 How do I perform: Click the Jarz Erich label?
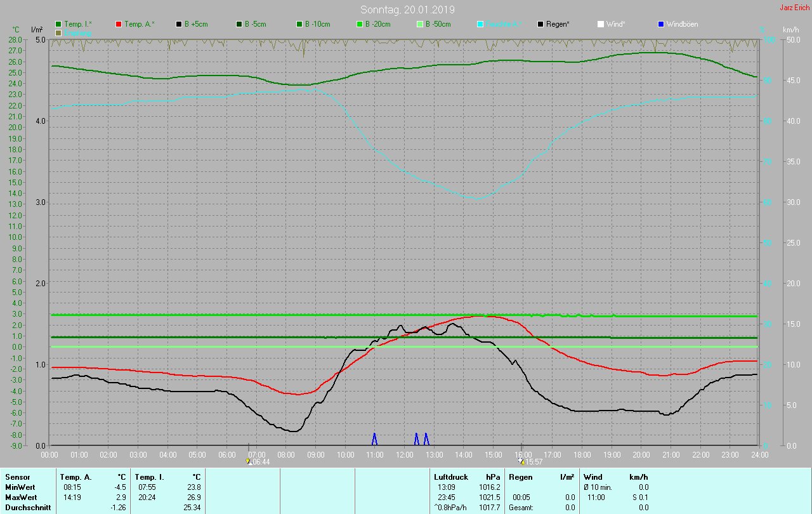click(794, 8)
